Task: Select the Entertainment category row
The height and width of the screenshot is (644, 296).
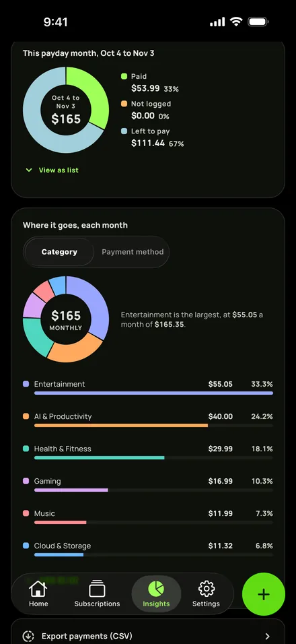Action: pyautogui.click(x=147, y=388)
